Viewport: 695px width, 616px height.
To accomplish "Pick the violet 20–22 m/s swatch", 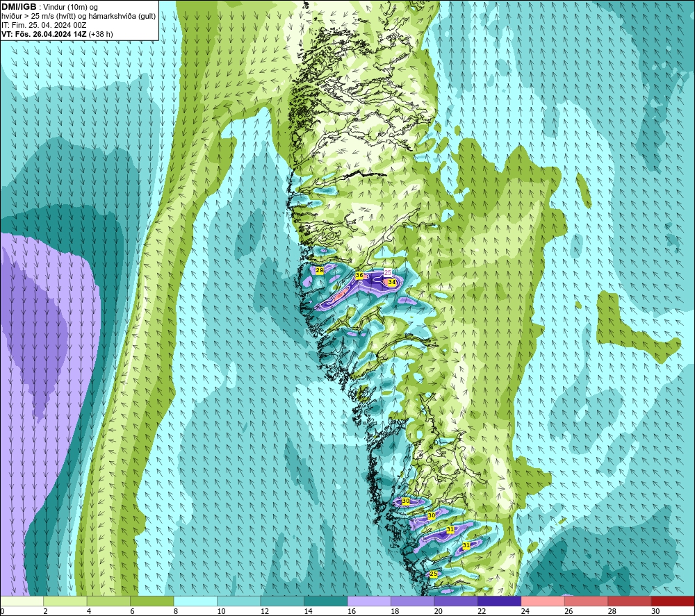I will 456,601.
